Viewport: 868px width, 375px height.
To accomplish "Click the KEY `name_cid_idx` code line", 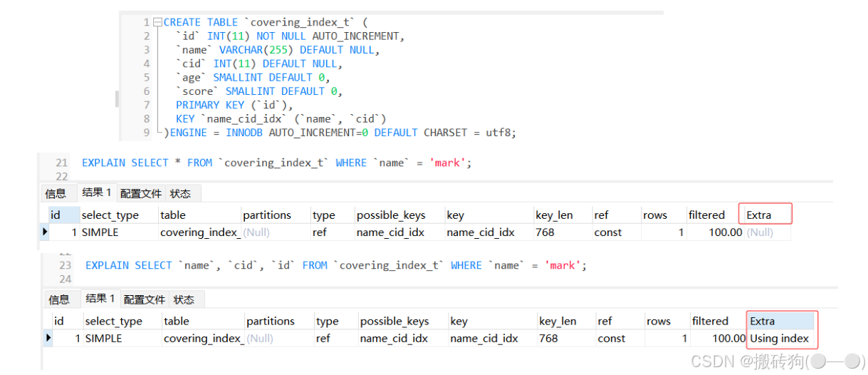I will tap(281, 118).
